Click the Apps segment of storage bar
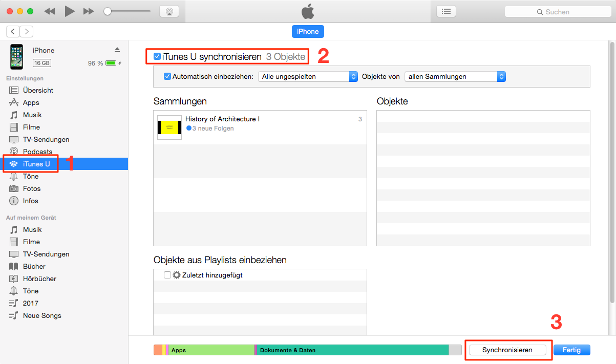Viewport: 616px width, 364px height. tap(211, 350)
